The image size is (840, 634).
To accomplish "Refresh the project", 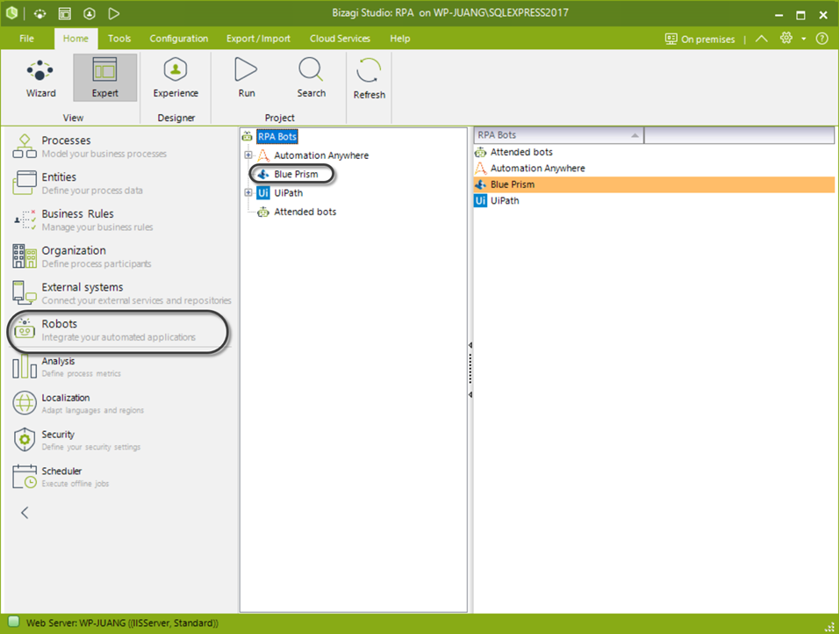I will [370, 78].
